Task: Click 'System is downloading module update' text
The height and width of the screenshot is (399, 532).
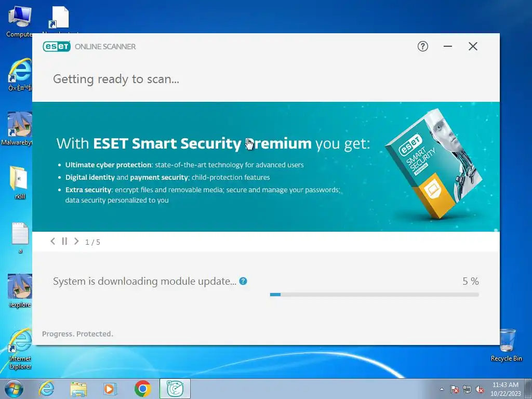Action: pyautogui.click(x=144, y=281)
